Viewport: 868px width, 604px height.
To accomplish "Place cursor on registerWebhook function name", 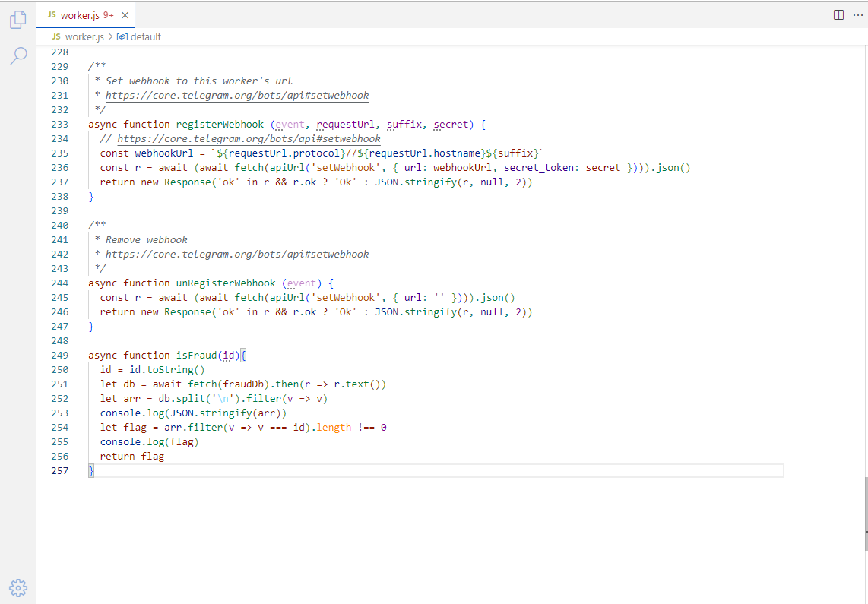I will [x=220, y=124].
